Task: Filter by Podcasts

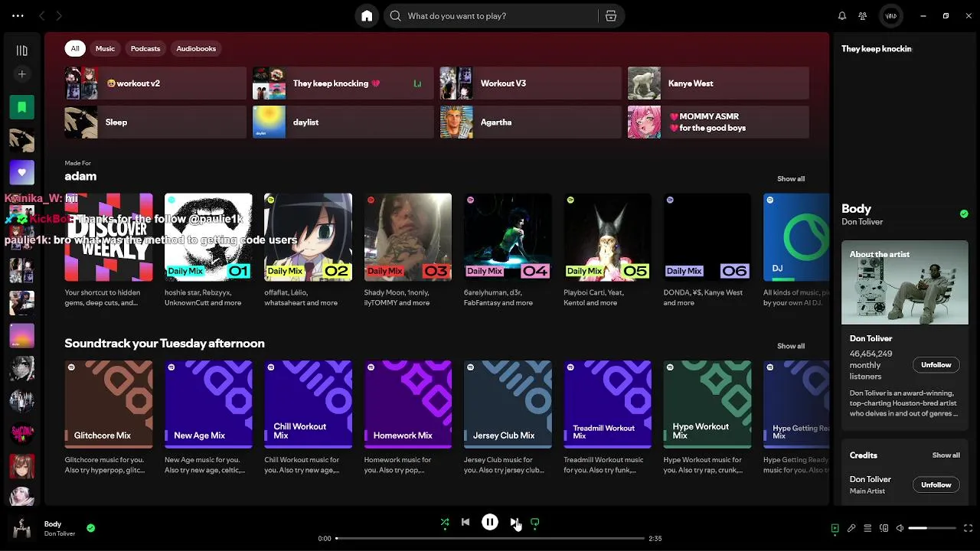Action: (x=145, y=48)
